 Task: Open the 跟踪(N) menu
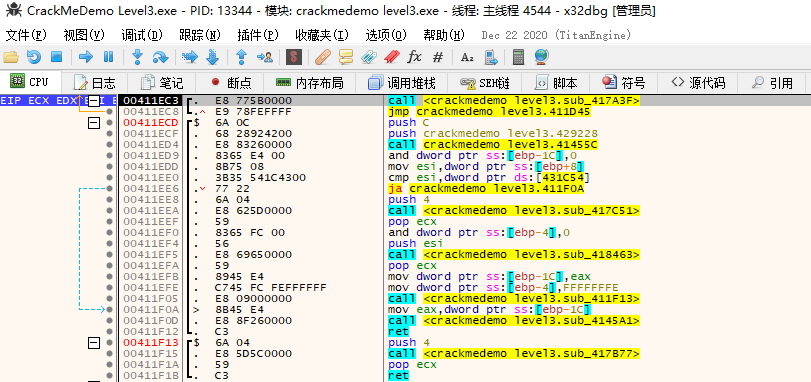[200, 35]
